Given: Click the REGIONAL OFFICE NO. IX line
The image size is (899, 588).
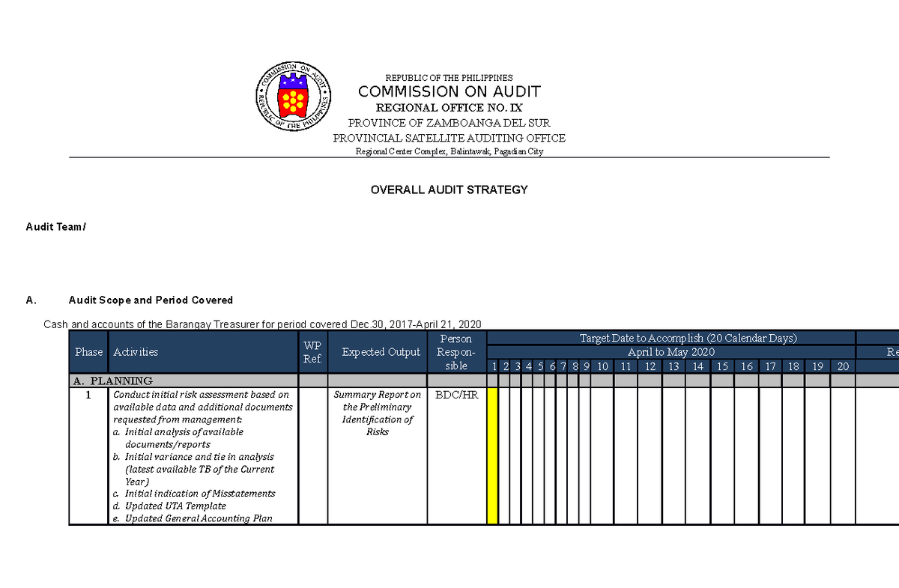Looking at the screenshot, I should pyautogui.click(x=449, y=107).
